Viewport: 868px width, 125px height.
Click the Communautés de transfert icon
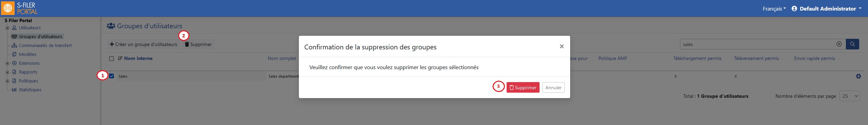pos(14,45)
